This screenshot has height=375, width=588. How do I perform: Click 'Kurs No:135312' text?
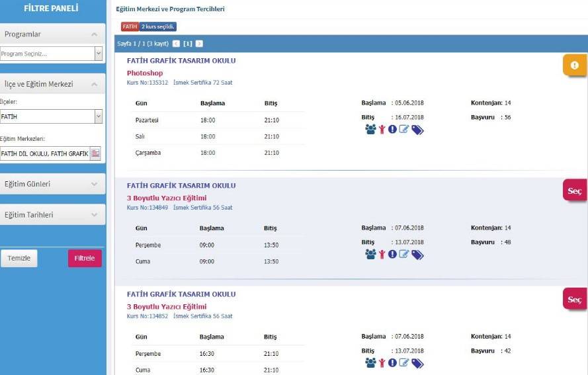[147, 83]
